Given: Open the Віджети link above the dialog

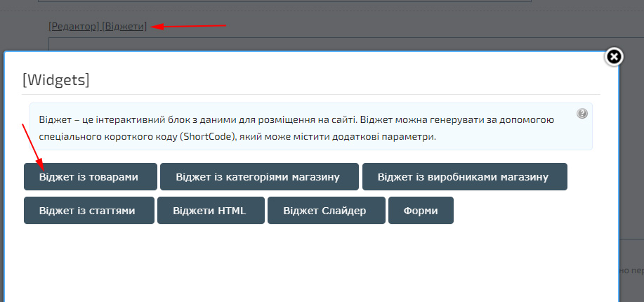Looking at the screenshot, I should tap(124, 27).
